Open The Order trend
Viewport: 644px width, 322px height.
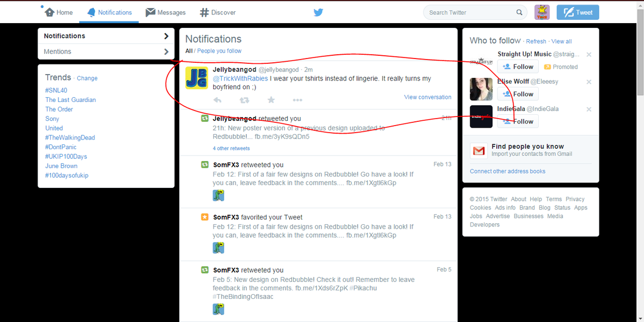click(x=59, y=109)
